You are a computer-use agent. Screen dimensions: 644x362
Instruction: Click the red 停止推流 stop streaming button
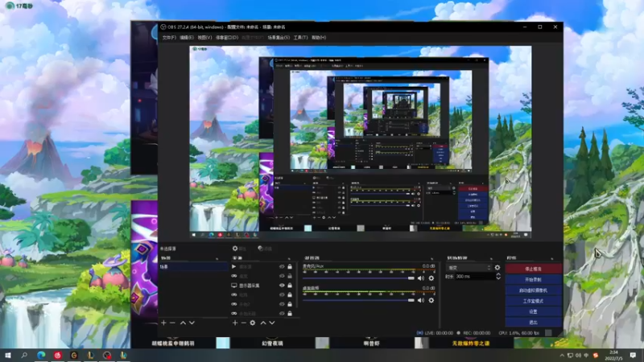pyautogui.click(x=533, y=269)
